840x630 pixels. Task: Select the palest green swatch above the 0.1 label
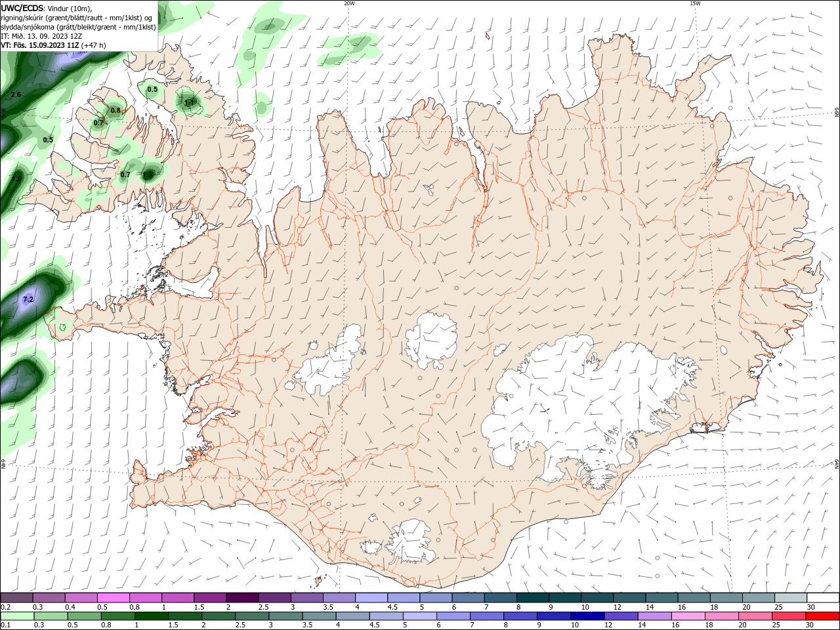click(16, 616)
